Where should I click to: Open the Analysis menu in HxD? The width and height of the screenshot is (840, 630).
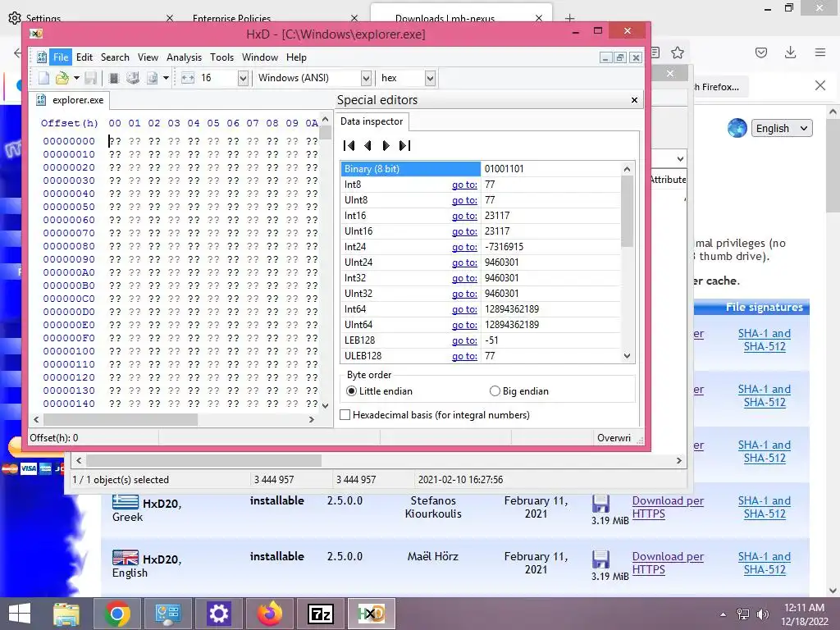[185, 57]
